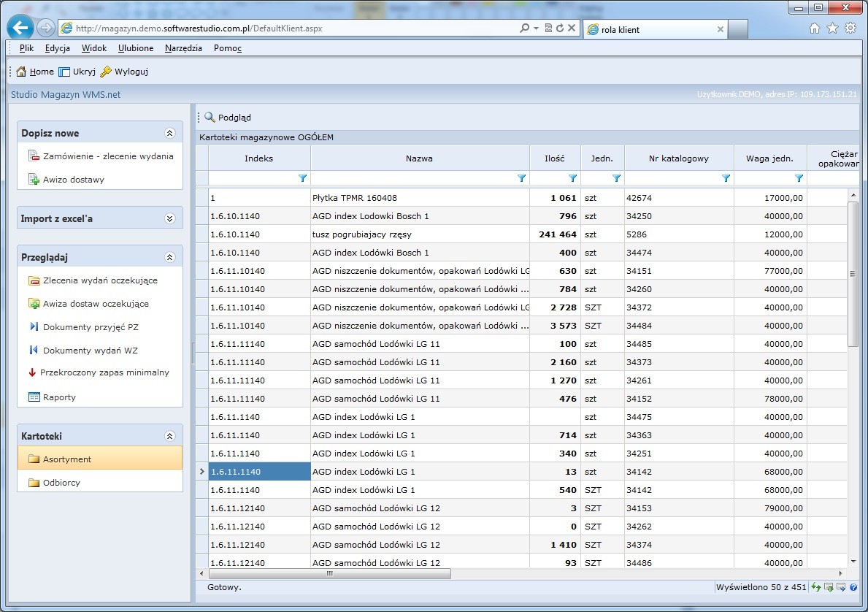
Task: Open the filter dropdown for Indeks column
Action: 302,178
